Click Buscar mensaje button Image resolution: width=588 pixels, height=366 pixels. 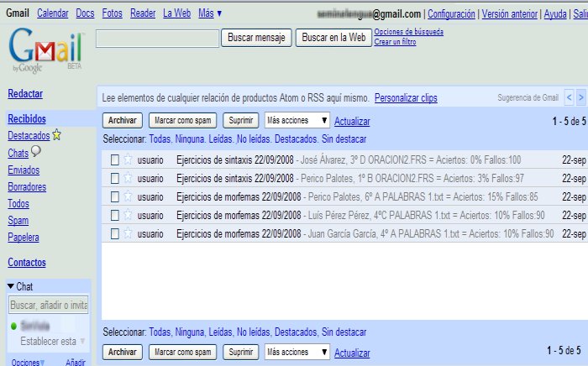pos(256,38)
